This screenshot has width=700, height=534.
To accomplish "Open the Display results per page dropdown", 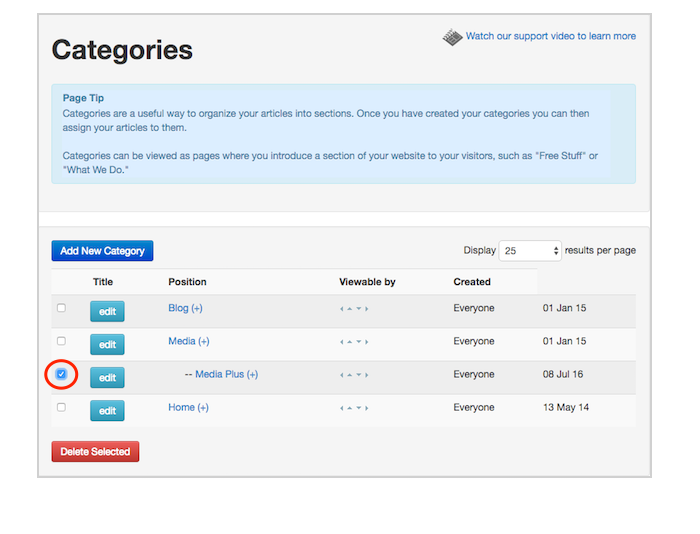I will click(530, 250).
